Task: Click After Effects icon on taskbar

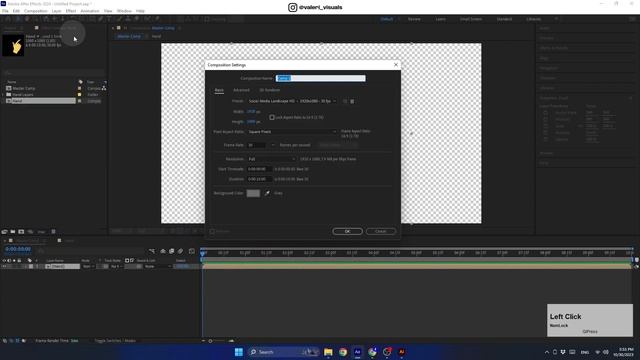Action: pos(358,352)
